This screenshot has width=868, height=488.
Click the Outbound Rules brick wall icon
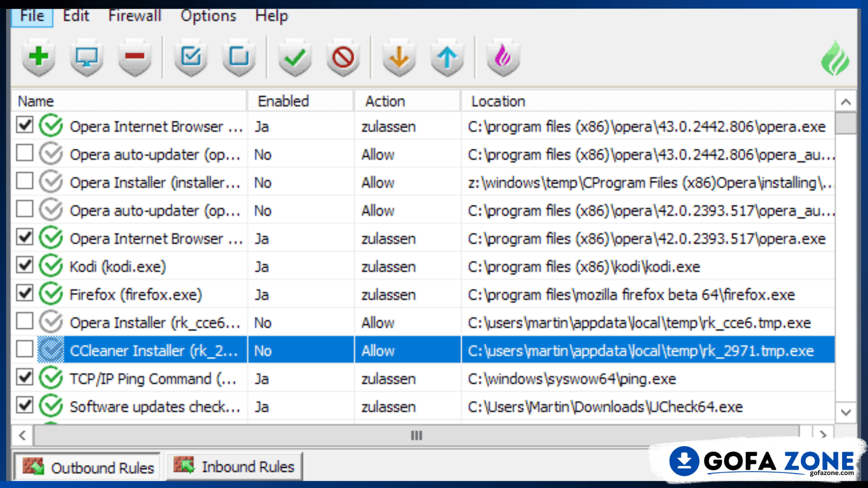(33, 467)
